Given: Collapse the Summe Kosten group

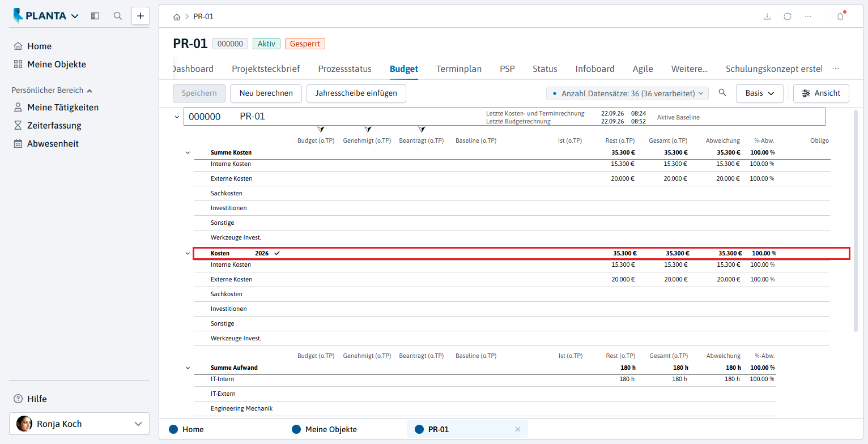Looking at the screenshot, I should click(x=188, y=153).
